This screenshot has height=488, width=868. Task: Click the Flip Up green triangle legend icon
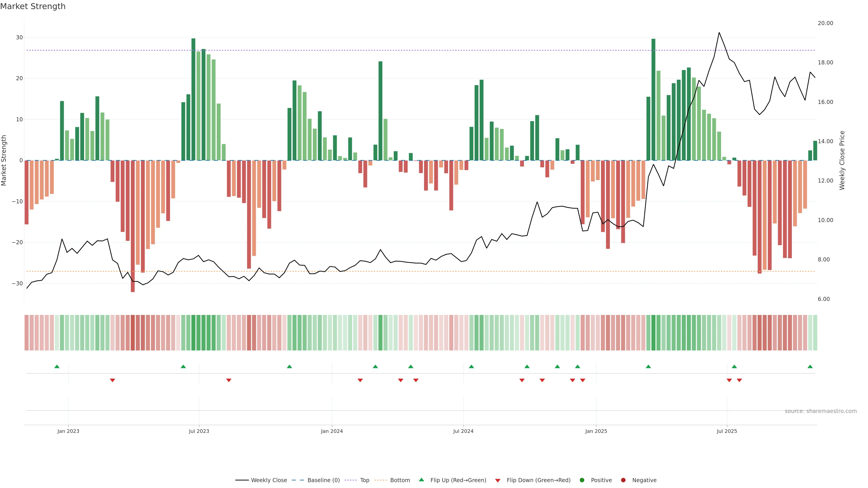[x=421, y=480]
